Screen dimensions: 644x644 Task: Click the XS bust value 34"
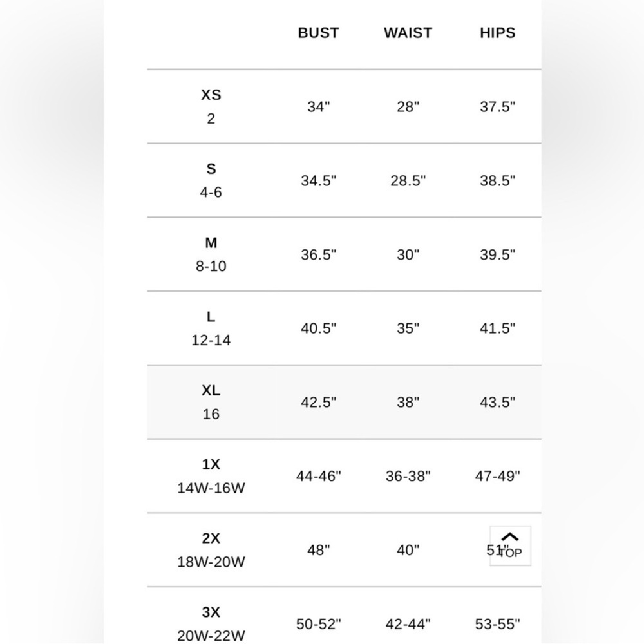click(318, 107)
